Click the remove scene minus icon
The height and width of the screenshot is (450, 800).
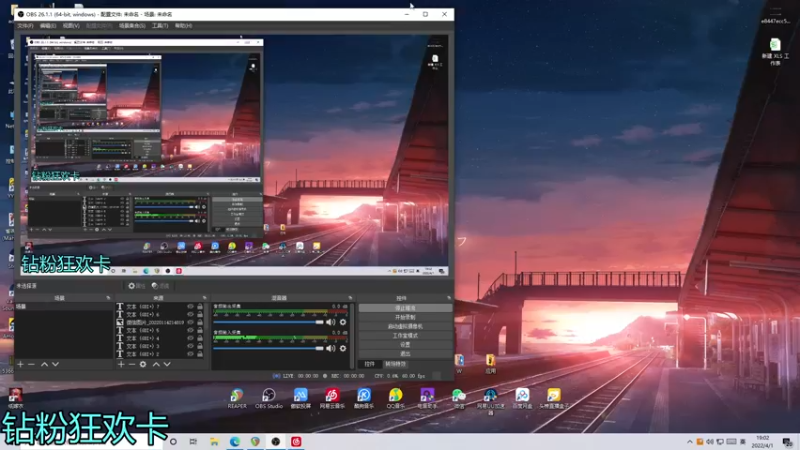tap(31, 364)
